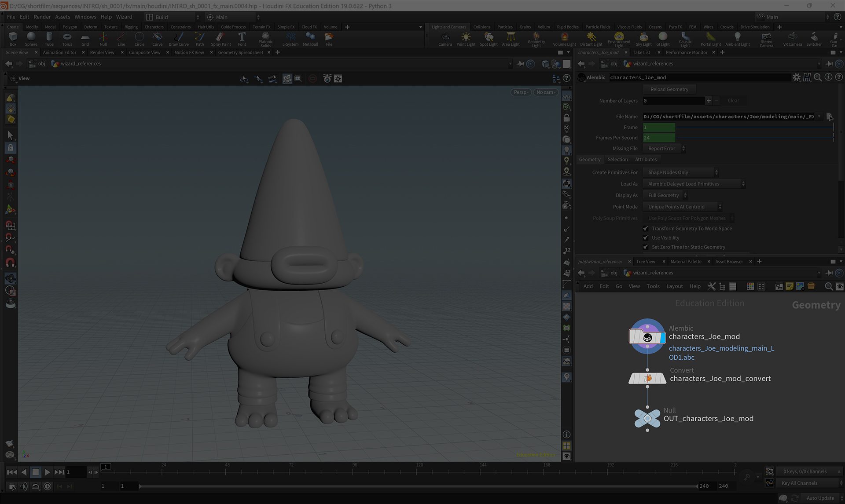Toggle the display flag on the Alembic node
The height and width of the screenshot is (504, 845).
point(663,338)
